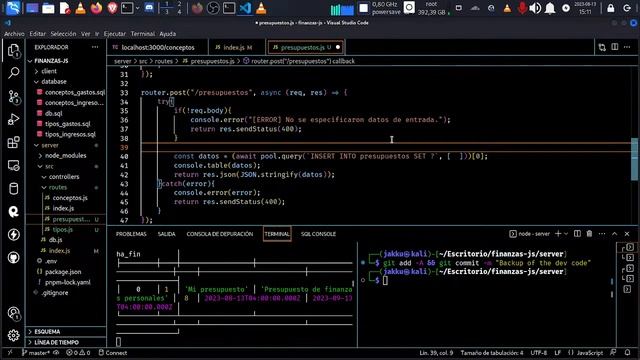Click Connect in status bar
Viewport: 640px width, 360px height.
point(113,352)
